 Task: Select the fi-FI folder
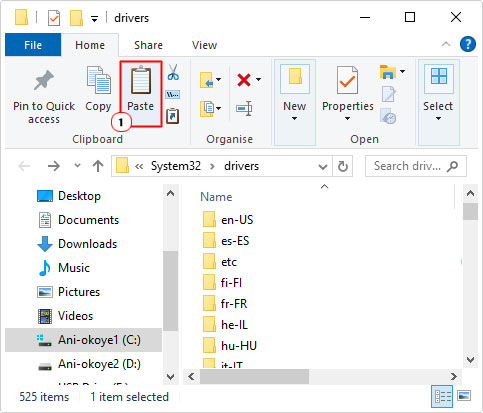(222, 283)
